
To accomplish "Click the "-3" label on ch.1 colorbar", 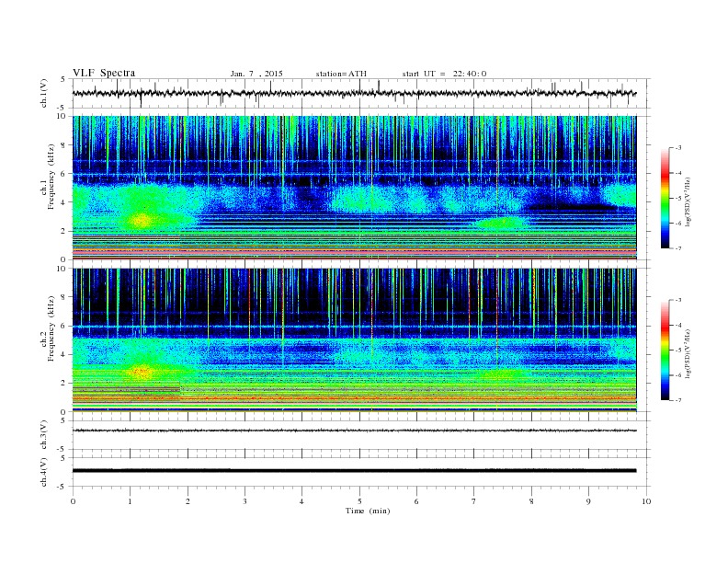I will pyautogui.click(x=677, y=148).
